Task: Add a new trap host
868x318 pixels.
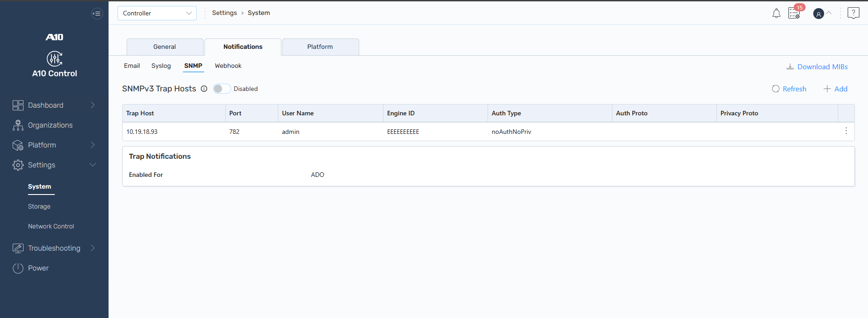Action: tap(835, 89)
